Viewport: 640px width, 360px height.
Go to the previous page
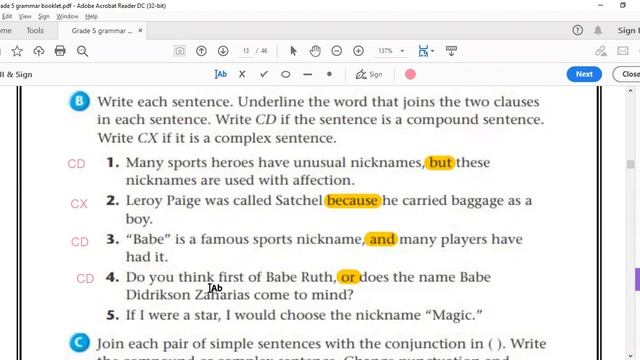[x=201, y=51]
